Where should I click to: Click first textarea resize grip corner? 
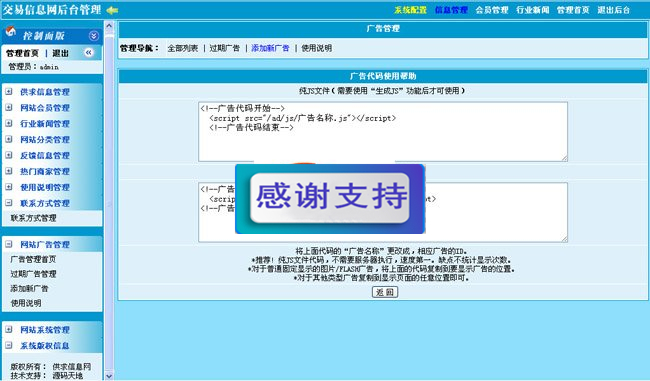coord(565,158)
